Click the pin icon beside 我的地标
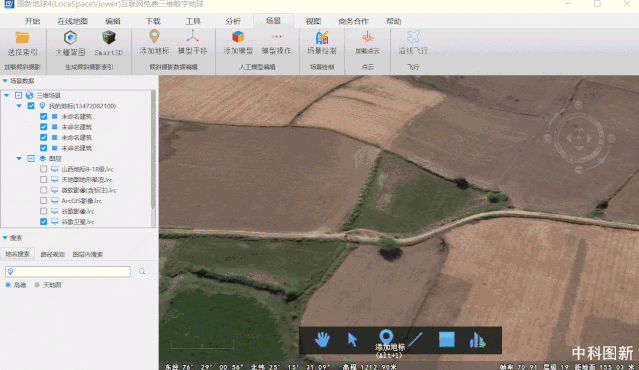 [42, 106]
